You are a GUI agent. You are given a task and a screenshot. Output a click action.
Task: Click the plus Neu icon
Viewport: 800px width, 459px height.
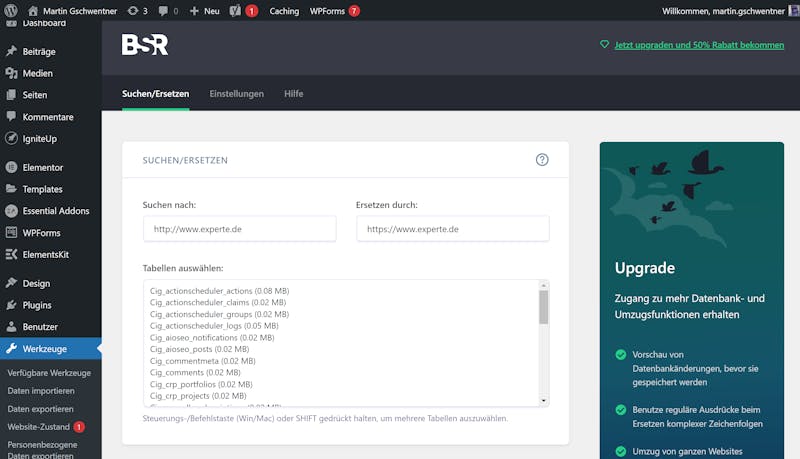(194, 11)
